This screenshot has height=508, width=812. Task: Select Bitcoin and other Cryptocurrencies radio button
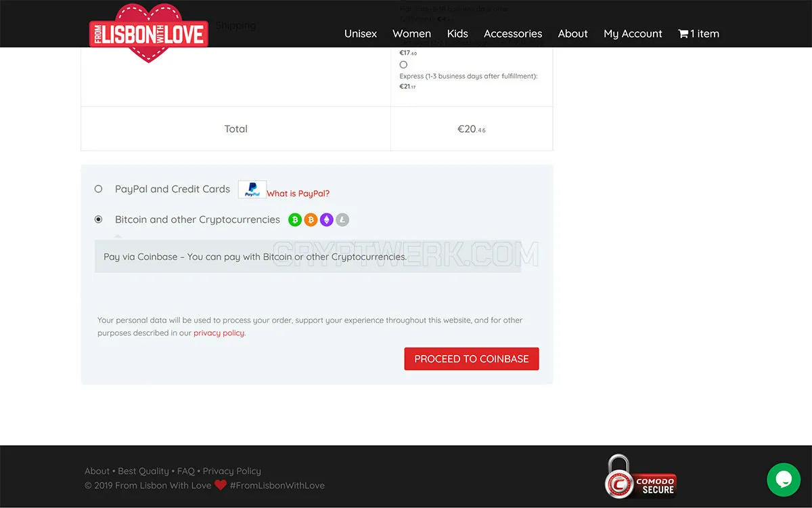tap(99, 219)
